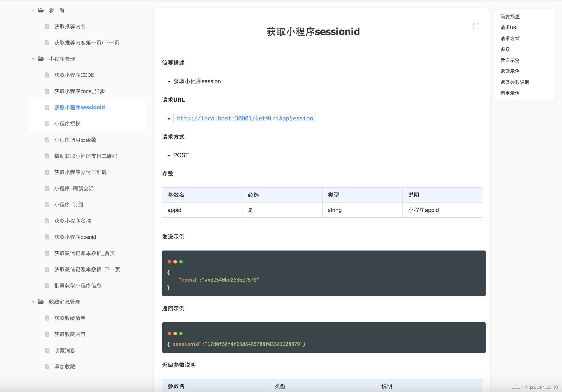Click the 小程序管理 folder icon
The height and width of the screenshot is (392, 562).
(x=41, y=59)
